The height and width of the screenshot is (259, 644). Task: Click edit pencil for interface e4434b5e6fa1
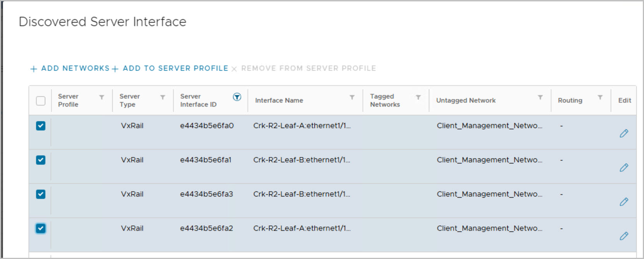click(623, 167)
